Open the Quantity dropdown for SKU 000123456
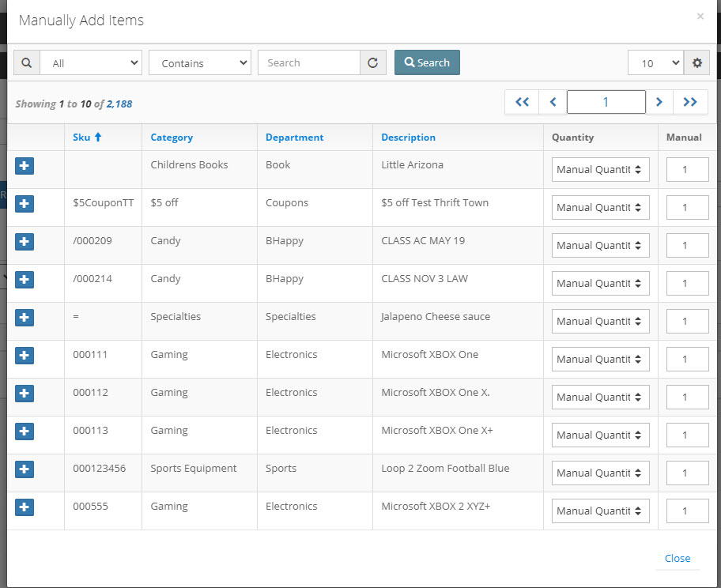721x588 pixels. (601, 473)
